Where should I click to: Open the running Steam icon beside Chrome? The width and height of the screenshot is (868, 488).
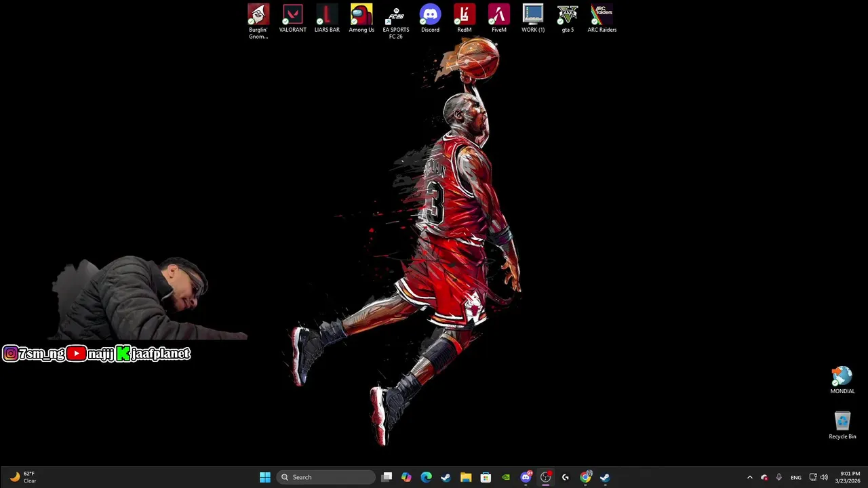tap(605, 477)
